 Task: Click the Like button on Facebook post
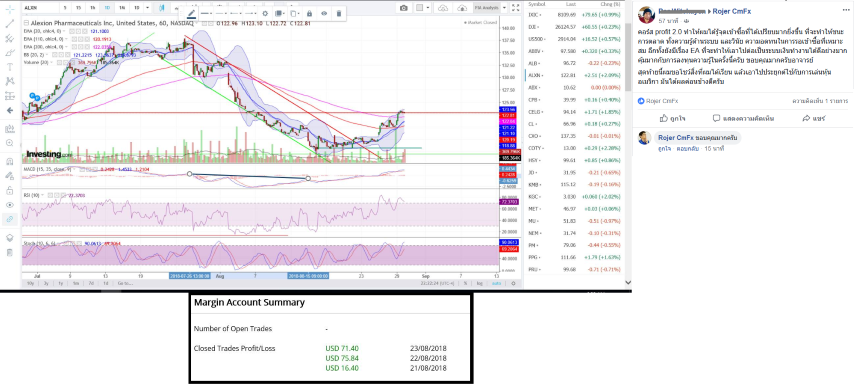673,118
